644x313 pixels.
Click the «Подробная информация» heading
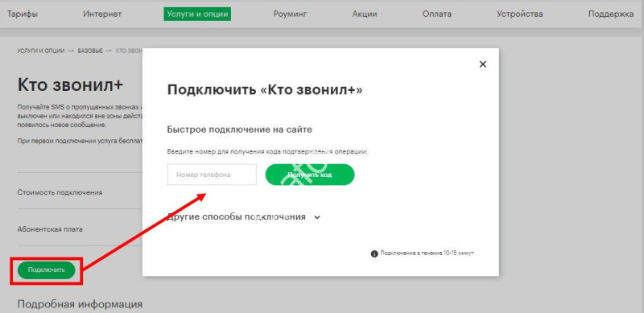click(80, 304)
